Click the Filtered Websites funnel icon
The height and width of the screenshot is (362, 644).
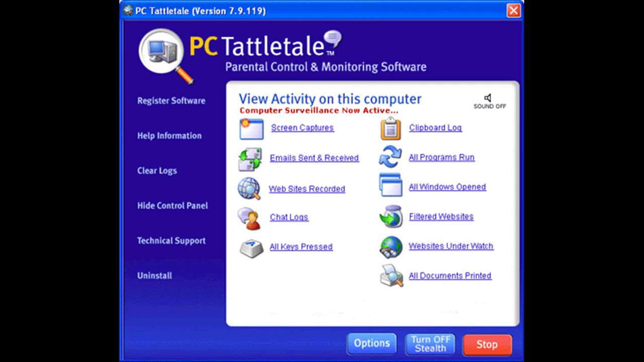391,216
